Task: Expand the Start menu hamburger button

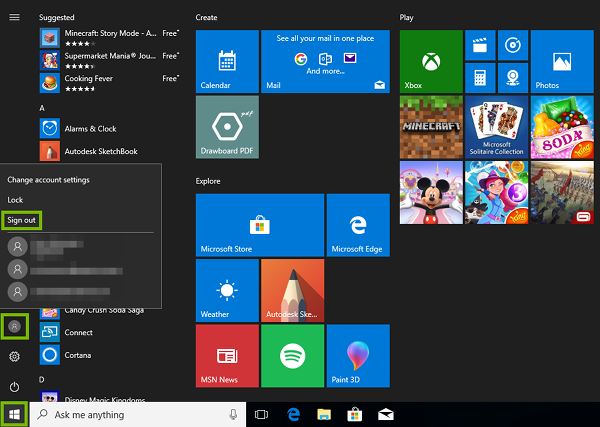Action: pyautogui.click(x=15, y=17)
